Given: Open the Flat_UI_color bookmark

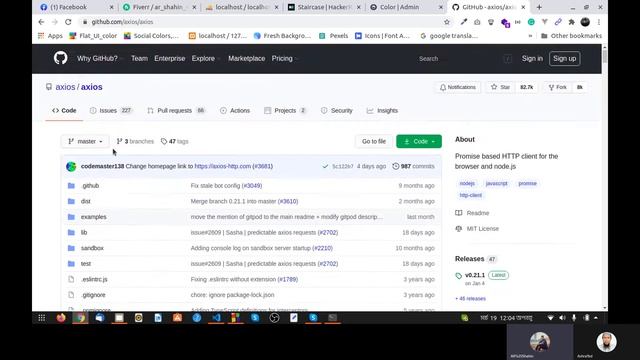Looking at the screenshot, I should pyautogui.click(x=93, y=36).
